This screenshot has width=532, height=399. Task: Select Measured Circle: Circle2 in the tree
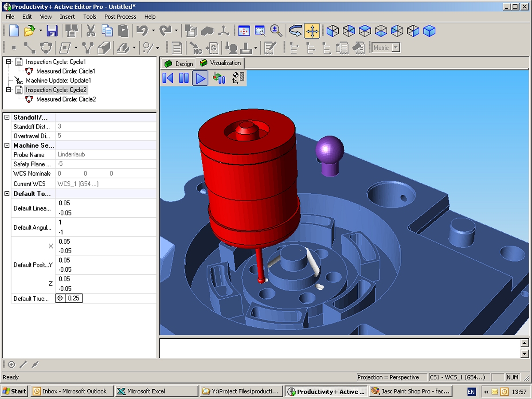pos(66,99)
